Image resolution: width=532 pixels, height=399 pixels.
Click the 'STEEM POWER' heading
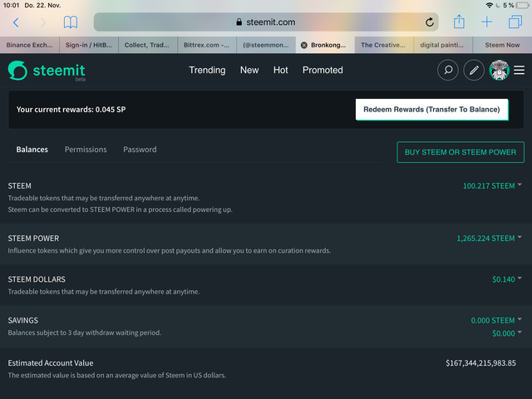(33, 239)
